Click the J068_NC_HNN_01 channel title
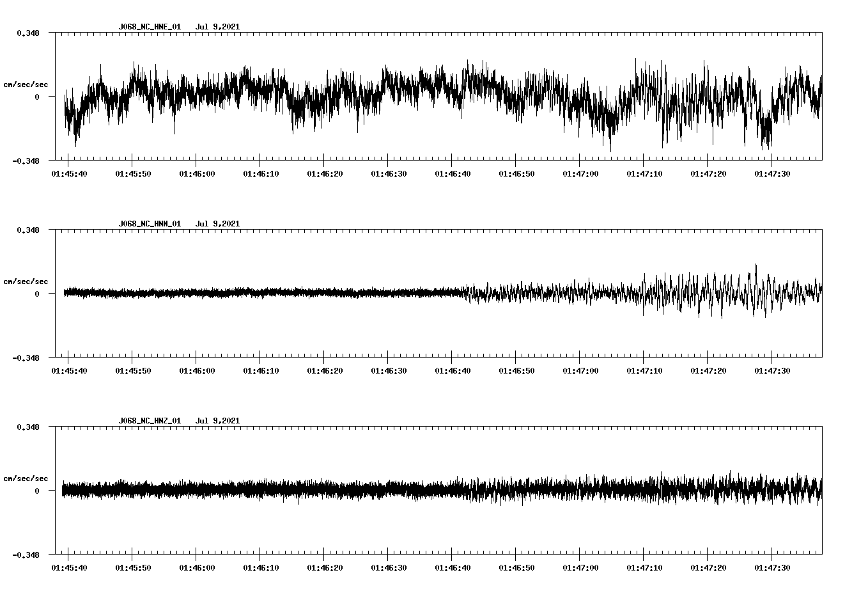868x591 pixels. (150, 224)
